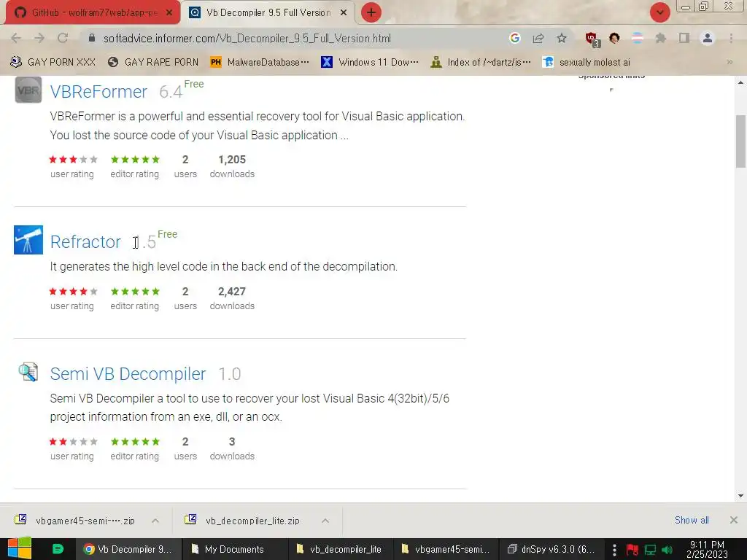Click the Semi VB Decompiler icon
Screen dimensions: 747x560
pyautogui.click(x=28, y=372)
